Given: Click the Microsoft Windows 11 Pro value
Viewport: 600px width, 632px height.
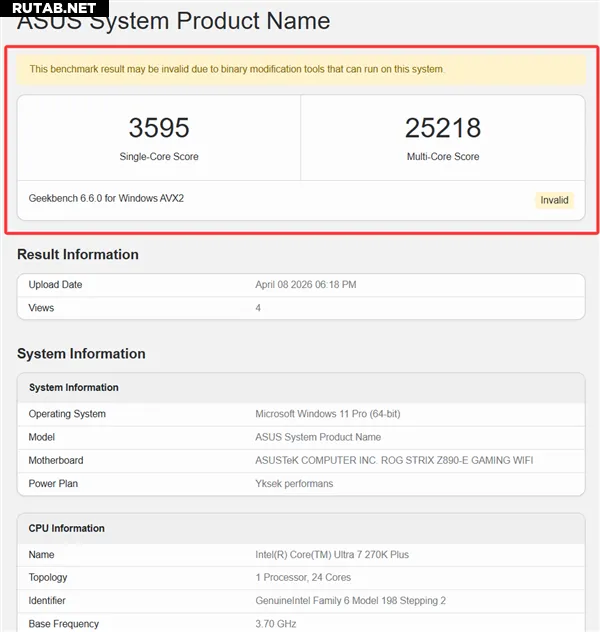Looking at the screenshot, I should point(330,414).
